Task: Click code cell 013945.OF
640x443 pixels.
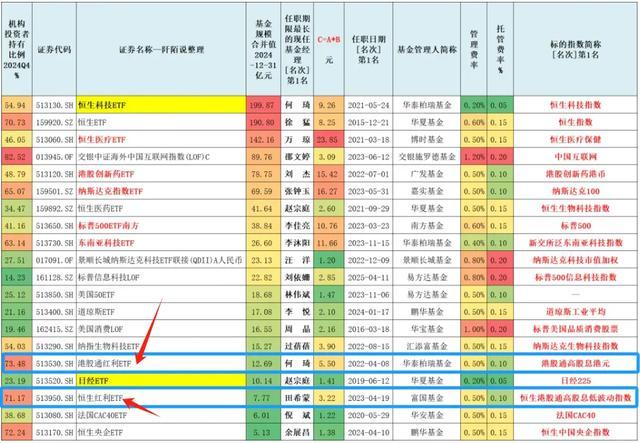Action: click(54, 157)
